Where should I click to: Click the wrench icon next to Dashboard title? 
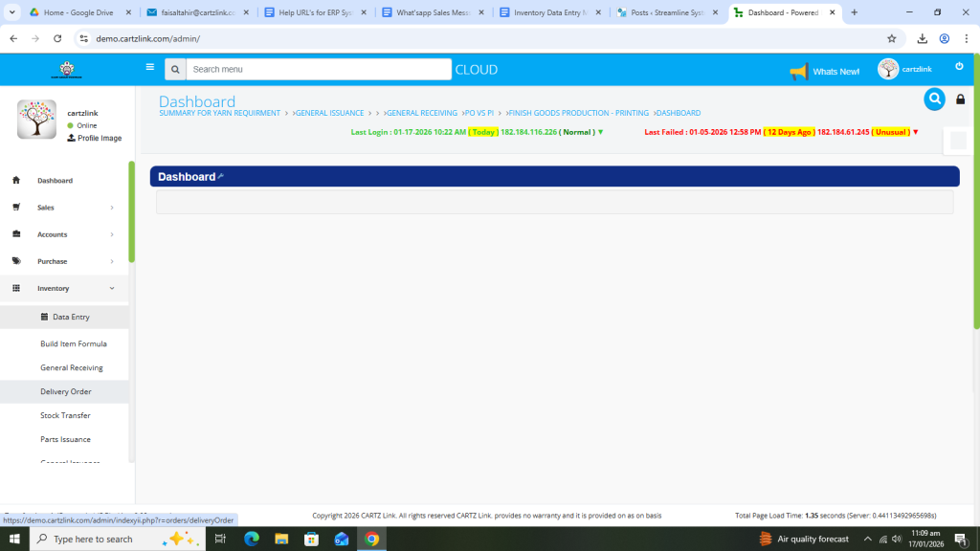(x=220, y=176)
